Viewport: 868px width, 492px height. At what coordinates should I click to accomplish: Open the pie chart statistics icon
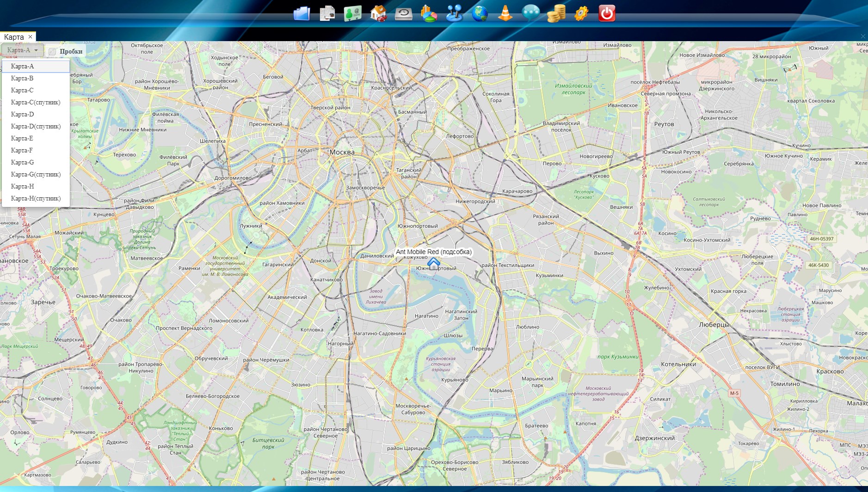click(x=429, y=13)
